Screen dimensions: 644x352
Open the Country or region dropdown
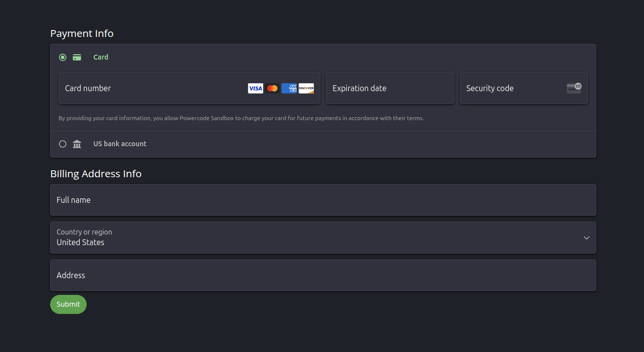(323, 238)
